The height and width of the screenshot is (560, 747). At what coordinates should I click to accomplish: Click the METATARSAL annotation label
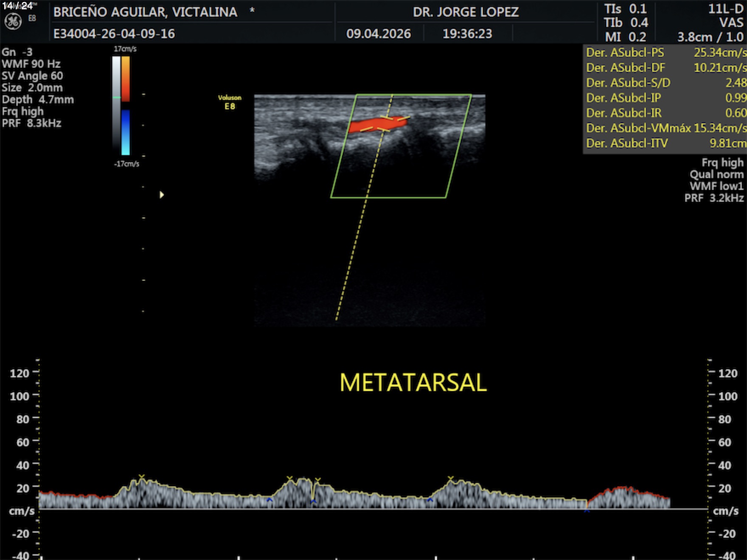[x=413, y=382]
